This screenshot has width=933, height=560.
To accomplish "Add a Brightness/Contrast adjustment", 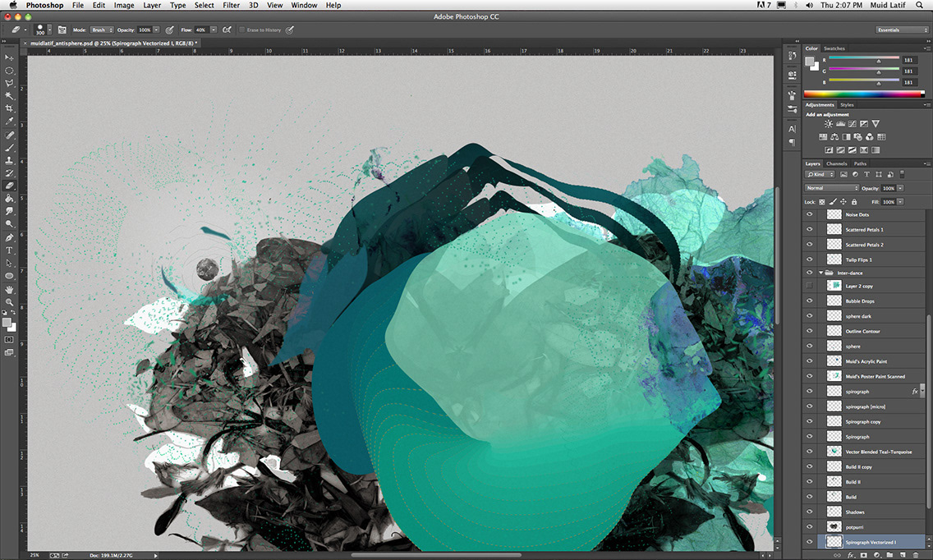I will coord(828,124).
